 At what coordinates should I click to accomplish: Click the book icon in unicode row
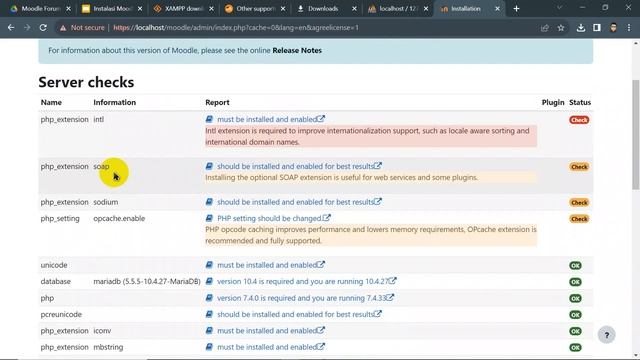click(209, 265)
